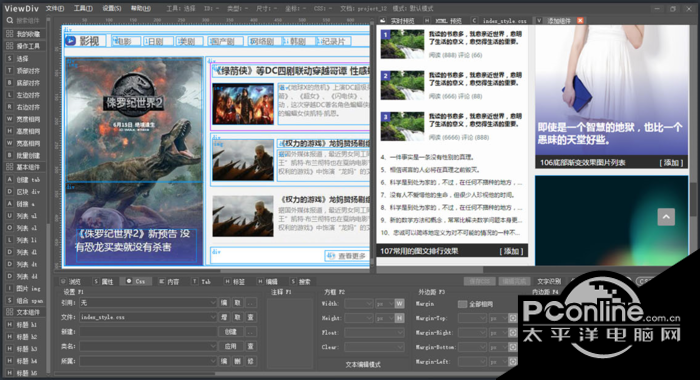Toggle the H button beside Height
Screen dimensions: 700x380
click(399, 318)
